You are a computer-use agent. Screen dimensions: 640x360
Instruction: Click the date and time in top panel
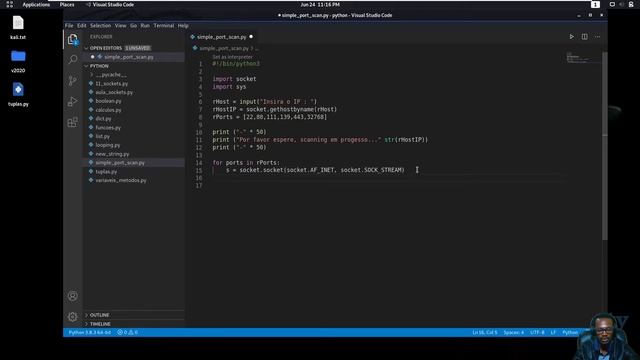click(x=320, y=4)
